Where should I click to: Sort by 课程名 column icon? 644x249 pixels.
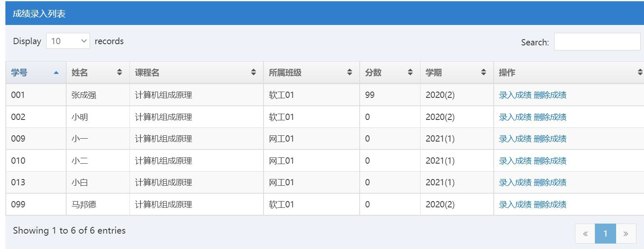(x=254, y=72)
